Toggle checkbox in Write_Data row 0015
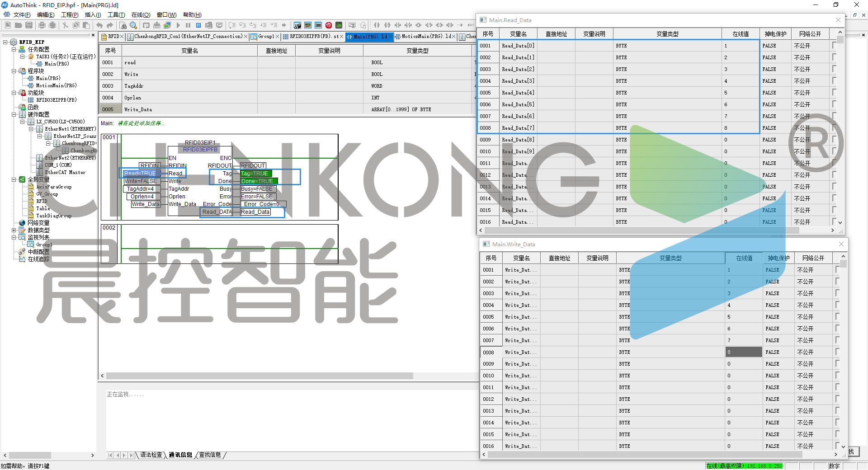The image size is (868, 470). [838, 434]
